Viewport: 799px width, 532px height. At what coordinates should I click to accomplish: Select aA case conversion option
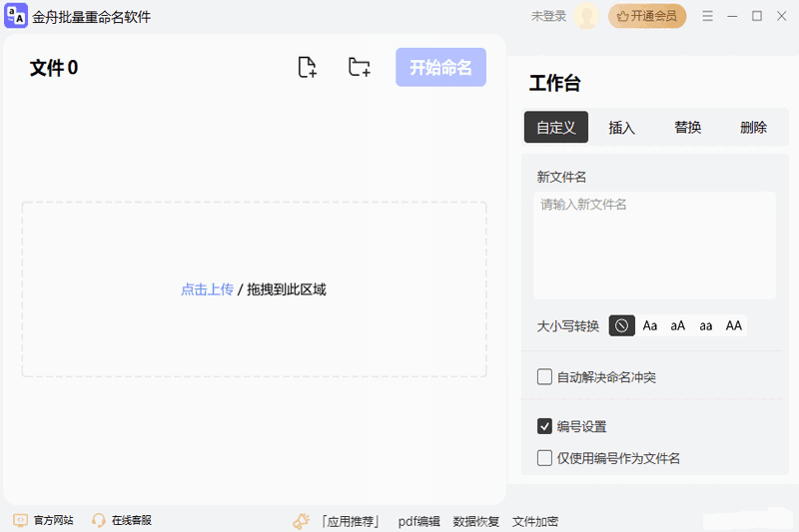click(678, 325)
